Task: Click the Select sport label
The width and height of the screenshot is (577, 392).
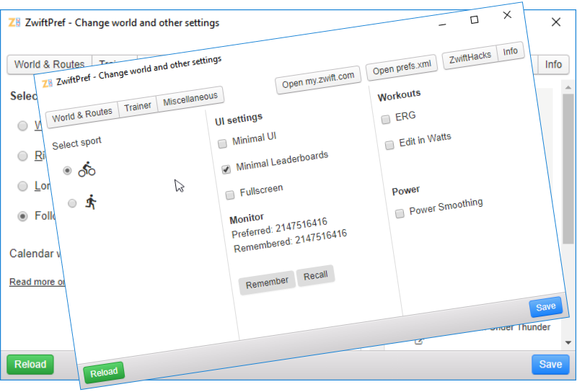Action: click(76, 143)
